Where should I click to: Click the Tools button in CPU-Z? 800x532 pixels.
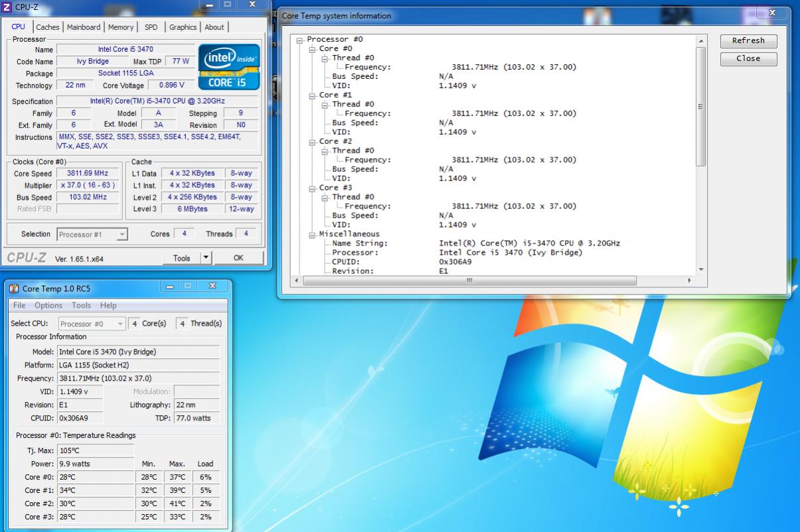(181, 258)
